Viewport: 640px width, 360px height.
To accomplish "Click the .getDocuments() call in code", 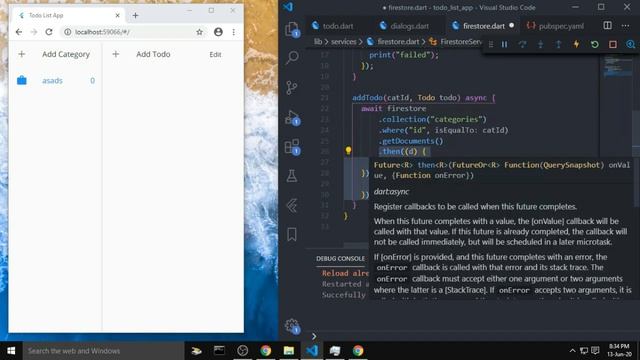I will (x=411, y=141).
